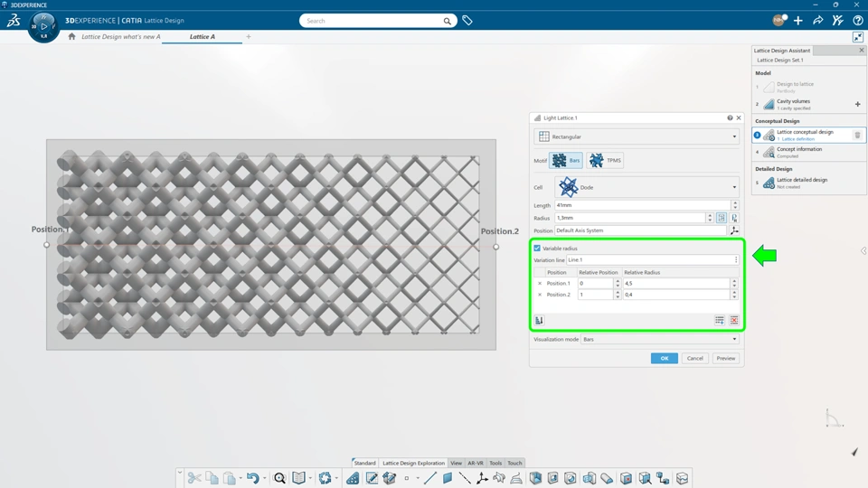Open the open-book catalog icon
868x488 pixels.
tap(299, 478)
